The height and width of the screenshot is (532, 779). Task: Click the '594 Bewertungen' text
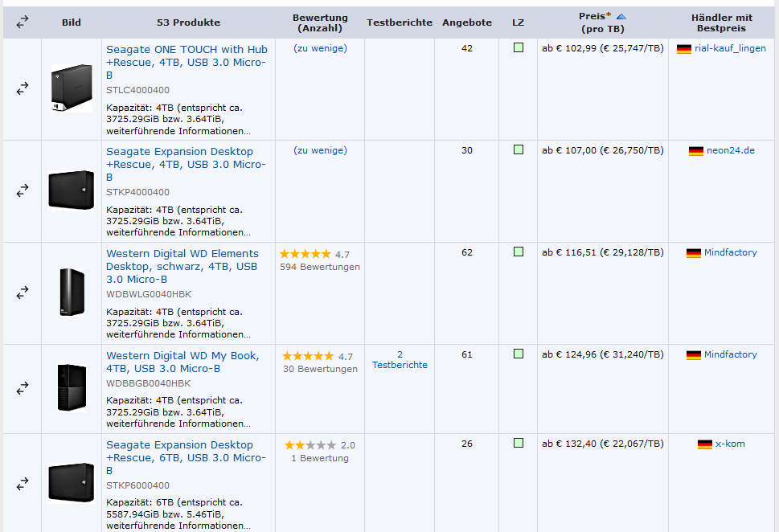coord(320,267)
